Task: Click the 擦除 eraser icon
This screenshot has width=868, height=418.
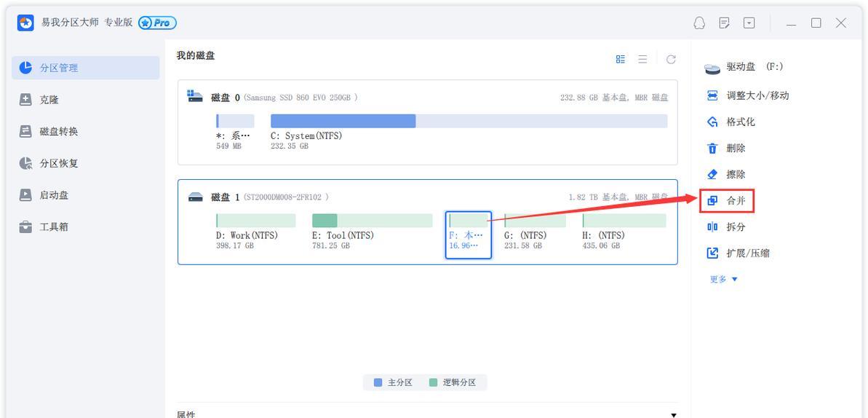Action: pyautogui.click(x=712, y=174)
